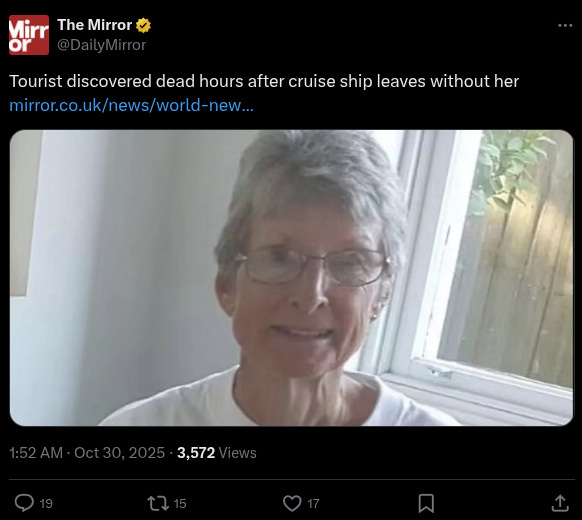This screenshot has height=520, width=582.
Task: Repost using the retweet arrows icon
Action: point(158,503)
